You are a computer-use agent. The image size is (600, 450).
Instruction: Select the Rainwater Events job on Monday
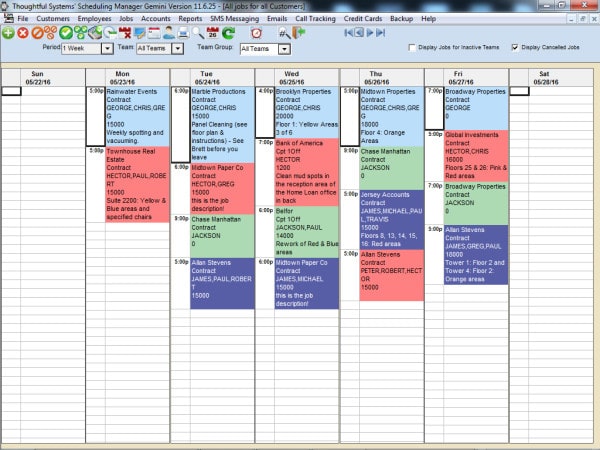[137, 116]
